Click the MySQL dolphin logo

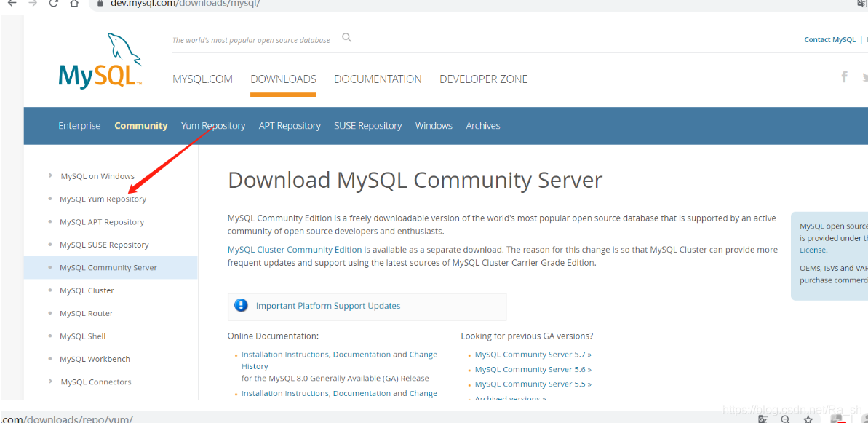[x=100, y=60]
